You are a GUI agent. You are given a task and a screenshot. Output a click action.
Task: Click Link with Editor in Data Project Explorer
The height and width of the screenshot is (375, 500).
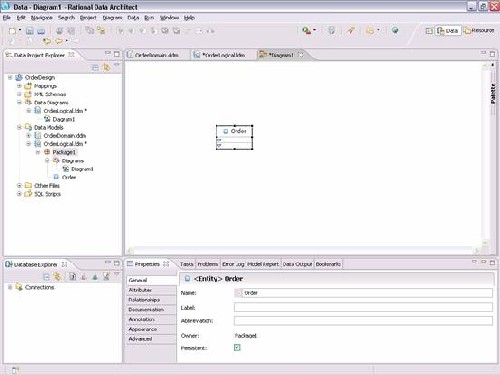coord(106,68)
